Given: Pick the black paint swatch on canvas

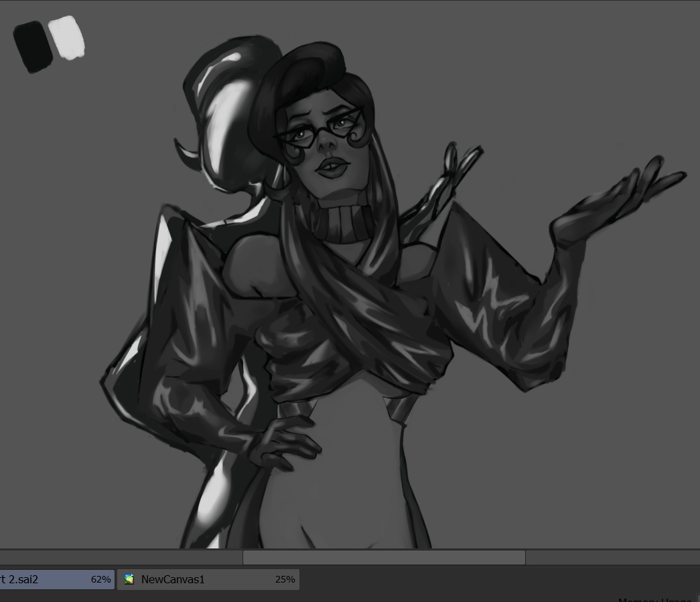Looking at the screenshot, I should 33,46.
